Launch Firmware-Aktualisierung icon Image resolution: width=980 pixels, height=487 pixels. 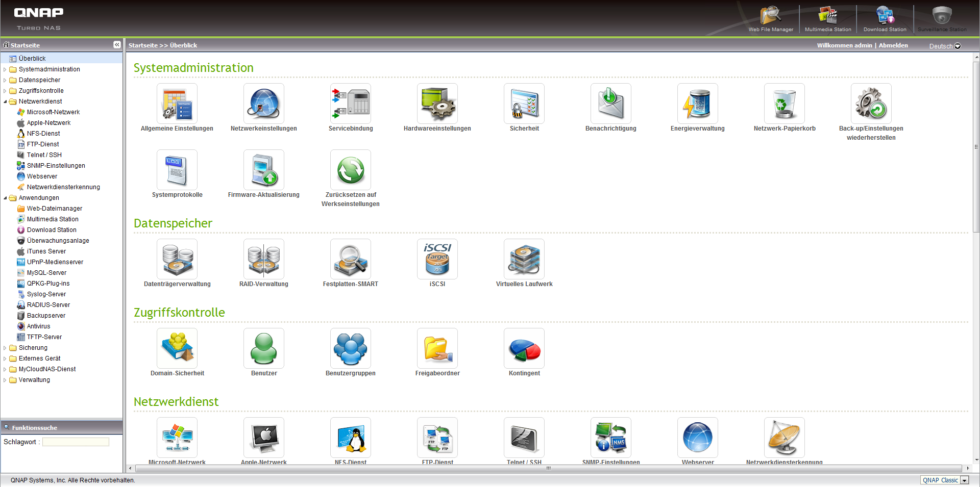(x=263, y=170)
